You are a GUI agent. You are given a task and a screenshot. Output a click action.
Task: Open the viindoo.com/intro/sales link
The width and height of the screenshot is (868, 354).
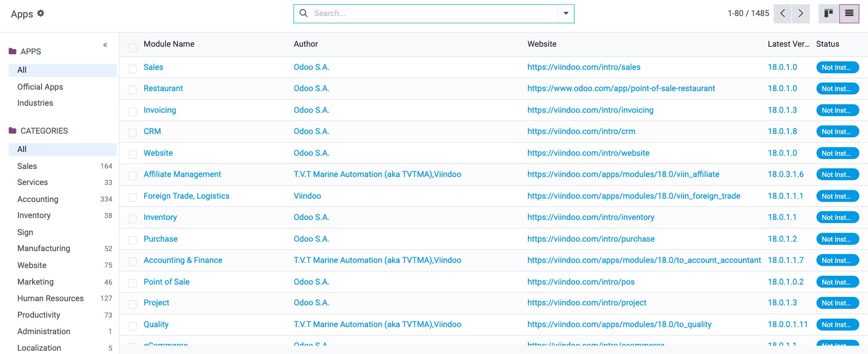point(584,67)
